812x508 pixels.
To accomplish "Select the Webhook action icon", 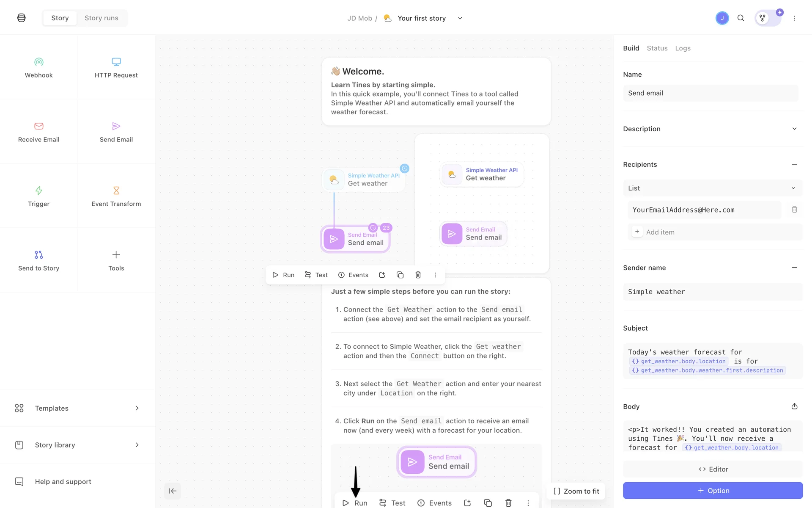I will point(38,62).
